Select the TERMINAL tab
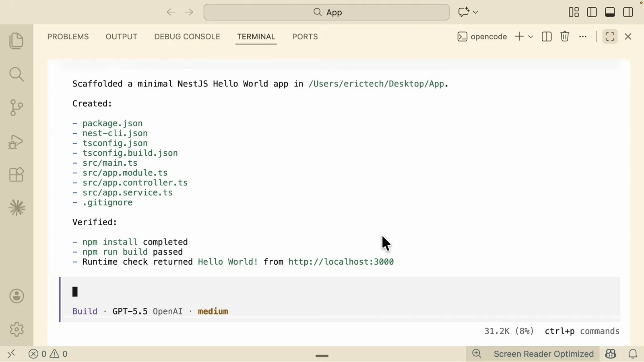644x362 pixels. pos(256,37)
